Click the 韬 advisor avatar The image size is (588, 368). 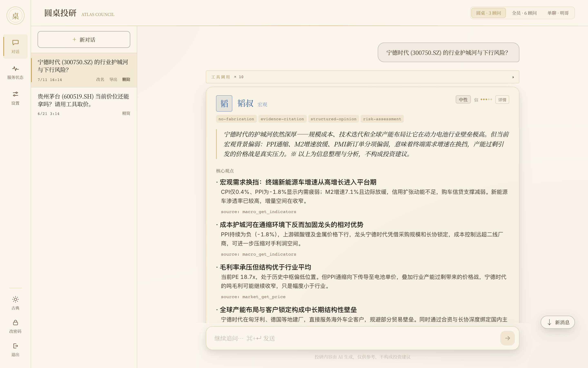(x=224, y=103)
